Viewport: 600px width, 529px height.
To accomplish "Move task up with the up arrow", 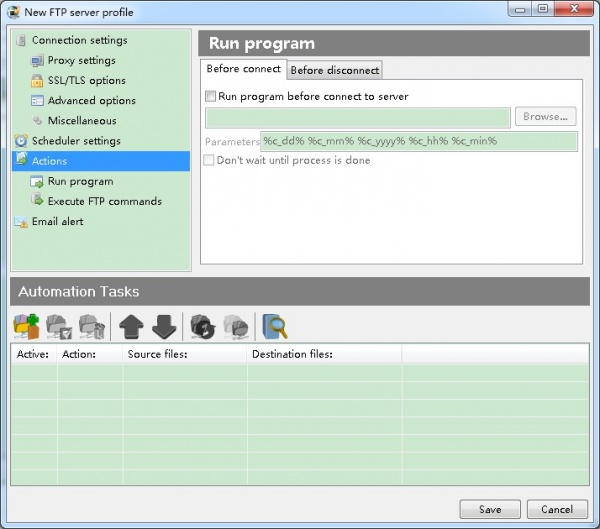I will pos(131,326).
